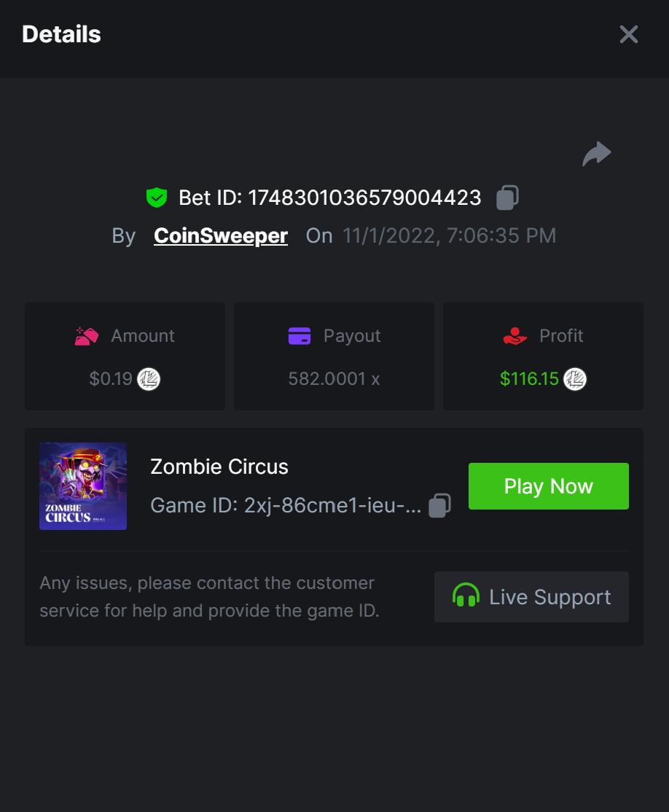Viewport: 669px width, 812px height.
Task: Click the red Profit hand icon
Action: pyautogui.click(x=515, y=336)
